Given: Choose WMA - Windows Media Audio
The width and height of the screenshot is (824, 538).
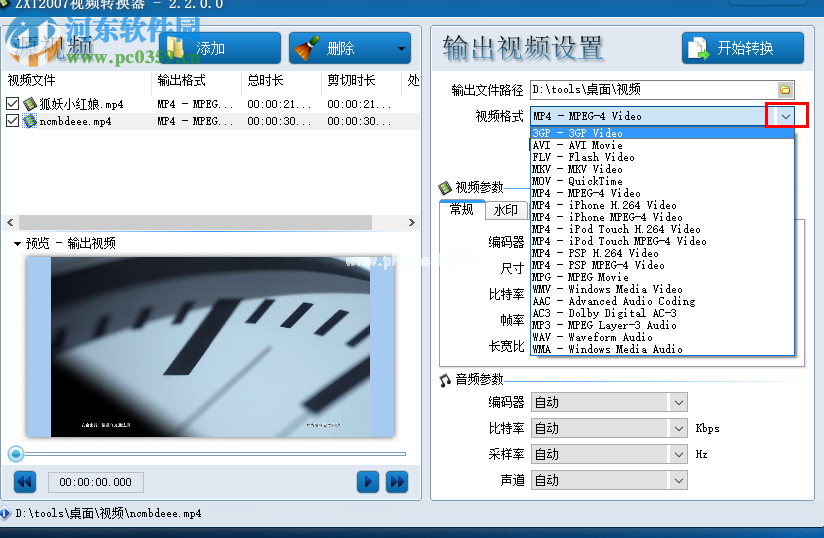Looking at the screenshot, I should point(662,349).
